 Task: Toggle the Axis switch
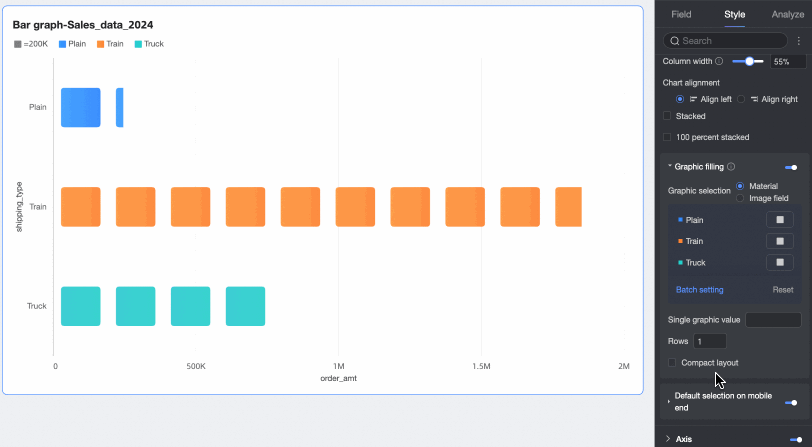pyautogui.click(x=796, y=440)
